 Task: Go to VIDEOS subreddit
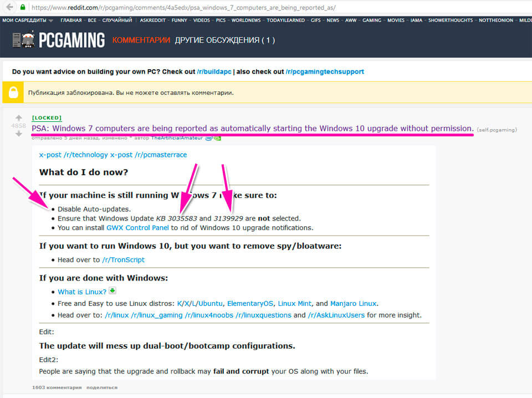tap(202, 21)
